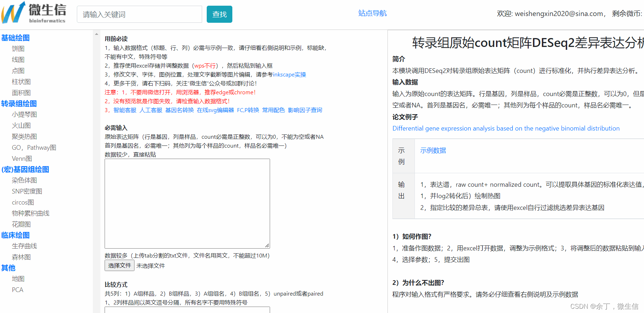The height and width of the screenshot is (313, 644).
Task: Select 火山图 in the sidebar
Action: click(x=21, y=126)
